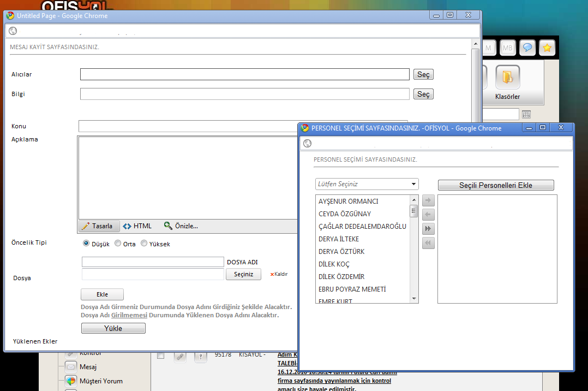Image resolution: width=588 pixels, height=391 pixels.
Task: Click the Kaldır remove link
Action: [x=279, y=274]
